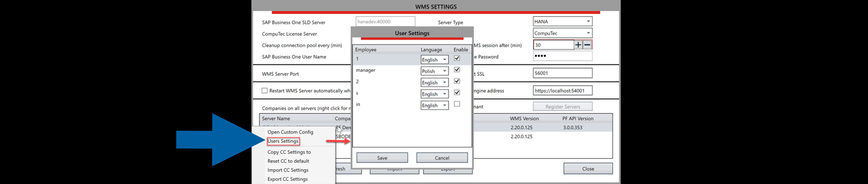868x184 pixels.
Task: Choose Users Settings in context menu
Action: coord(283,141)
